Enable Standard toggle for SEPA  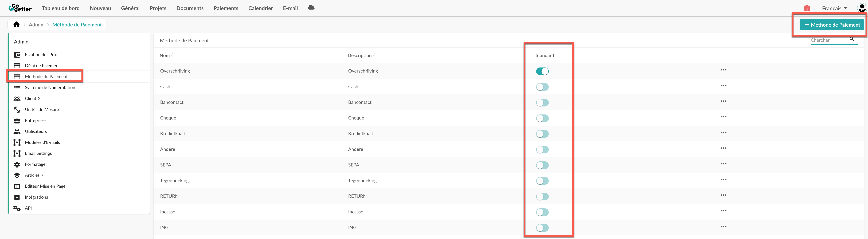pos(542,165)
